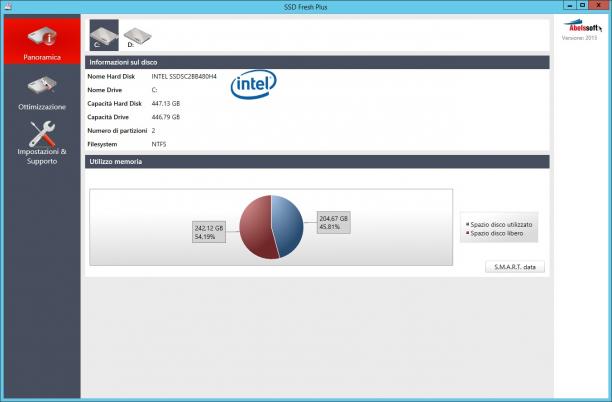
Task: Click the red free-space pie slice
Action: (256, 228)
